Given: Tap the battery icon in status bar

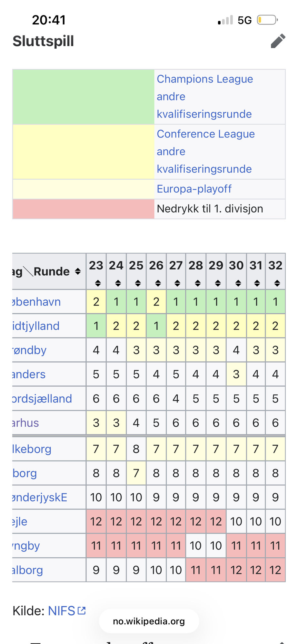Looking at the screenshot, I should [x=267, y=20].
